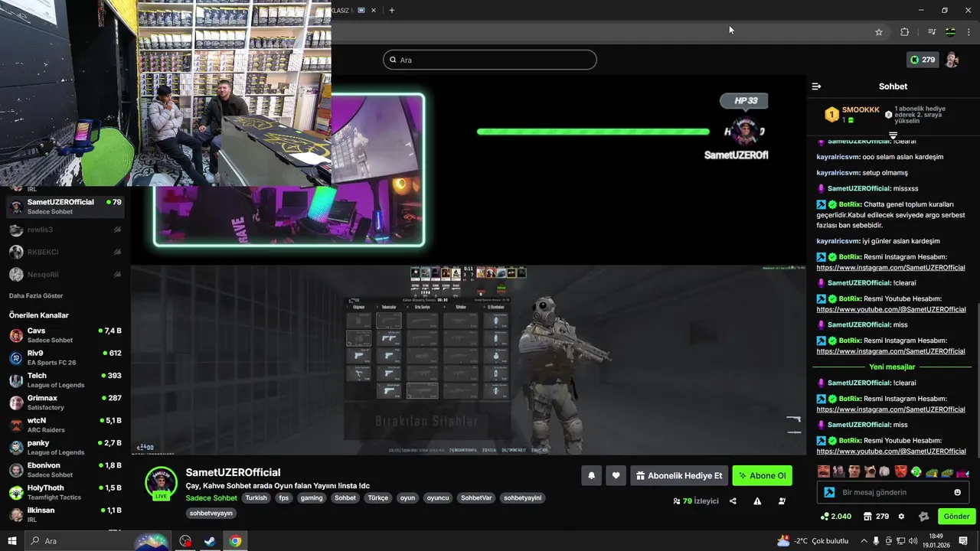Select the first quick emote face
The image size is (980, 551).
pos(823,471)
